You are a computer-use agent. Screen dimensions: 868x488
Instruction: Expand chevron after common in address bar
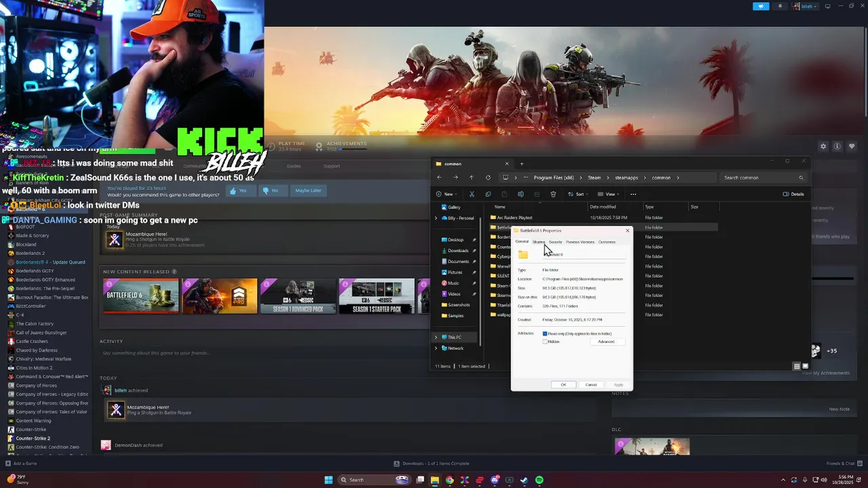point(677,178)
